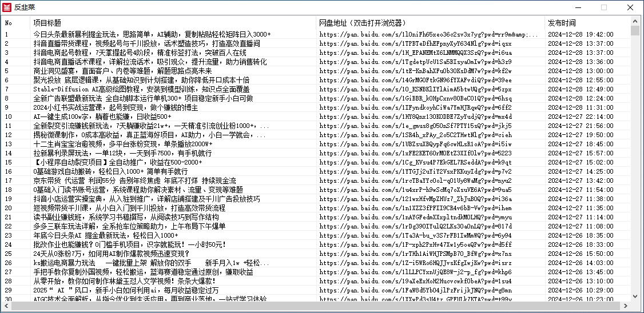
Task: Select row 全新裂变引流赚钱新玩法
Action: coord(316,126)
